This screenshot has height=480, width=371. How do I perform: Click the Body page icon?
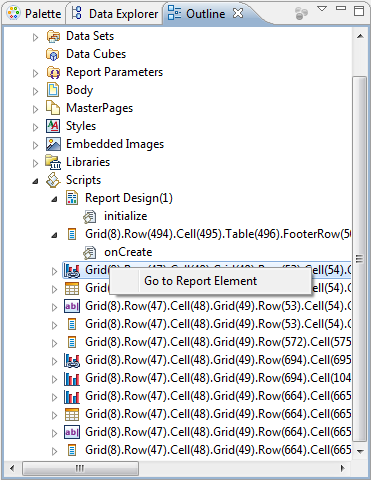[53, 90]
